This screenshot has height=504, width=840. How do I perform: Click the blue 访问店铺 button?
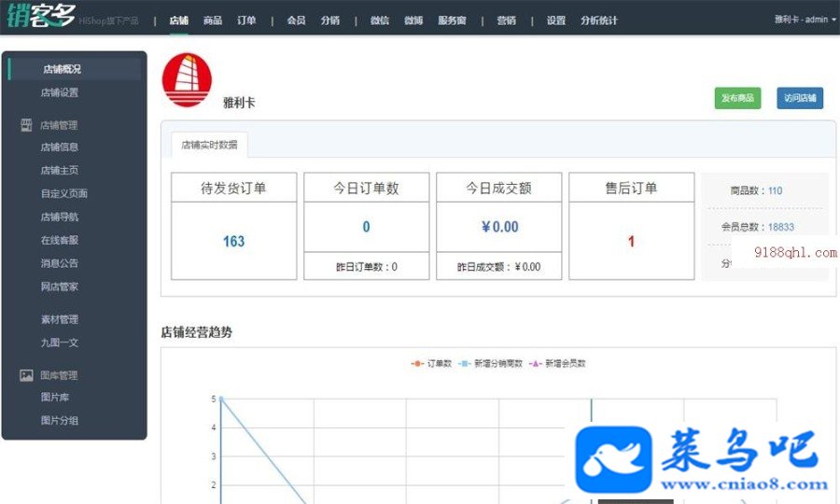(800, 98)
